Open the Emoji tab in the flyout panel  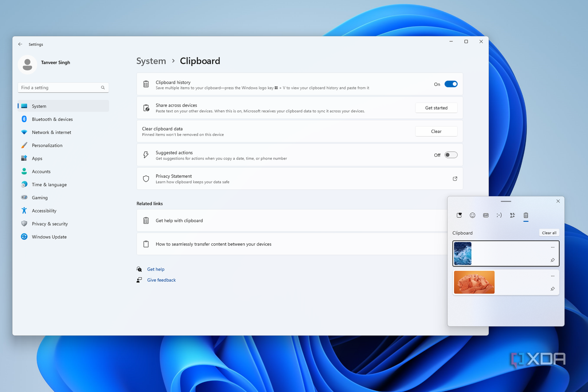473,215
